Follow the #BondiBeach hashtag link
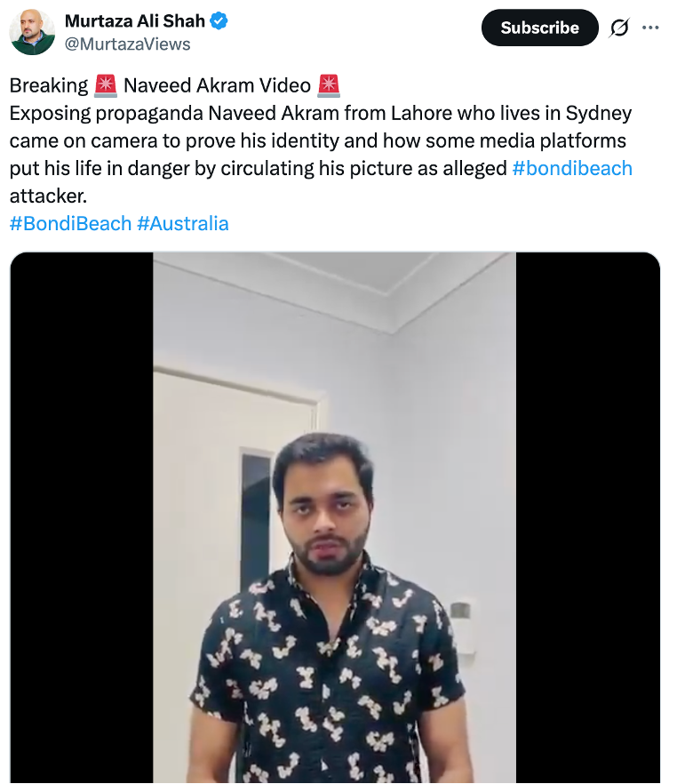Screen dimensions: 677x784 click(69, 223)
